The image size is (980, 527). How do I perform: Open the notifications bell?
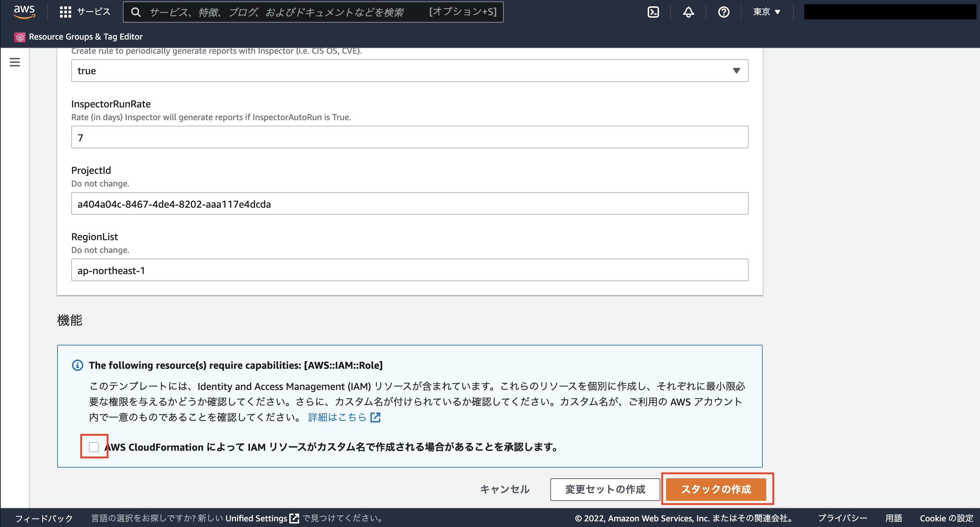[688, 12]
